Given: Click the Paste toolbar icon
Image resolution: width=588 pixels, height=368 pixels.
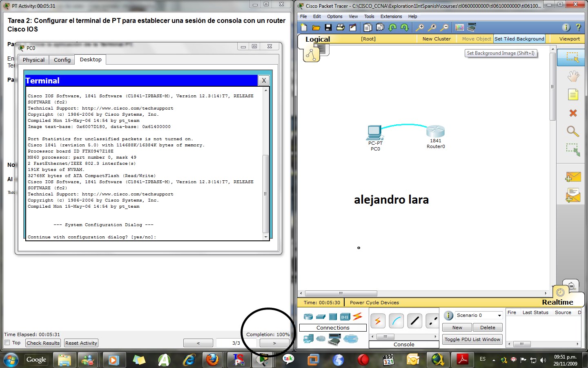Looking at the screenshot, I should (380, 27).
